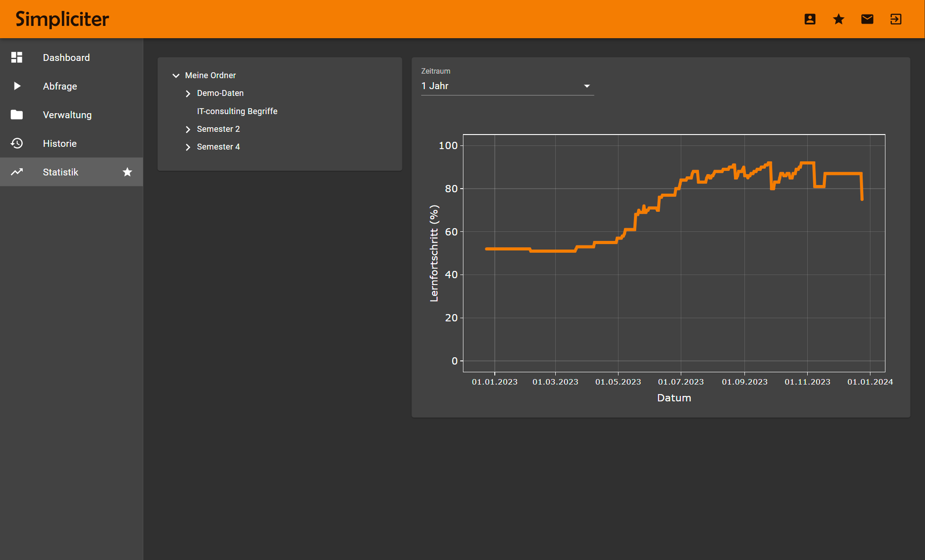Click the logout icon in header

point(896,19)
